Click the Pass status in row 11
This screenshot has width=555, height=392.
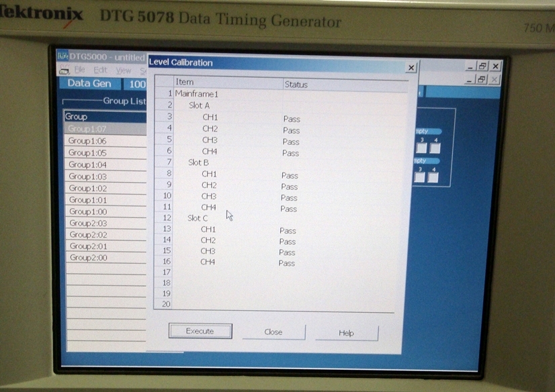coord(289,209)
